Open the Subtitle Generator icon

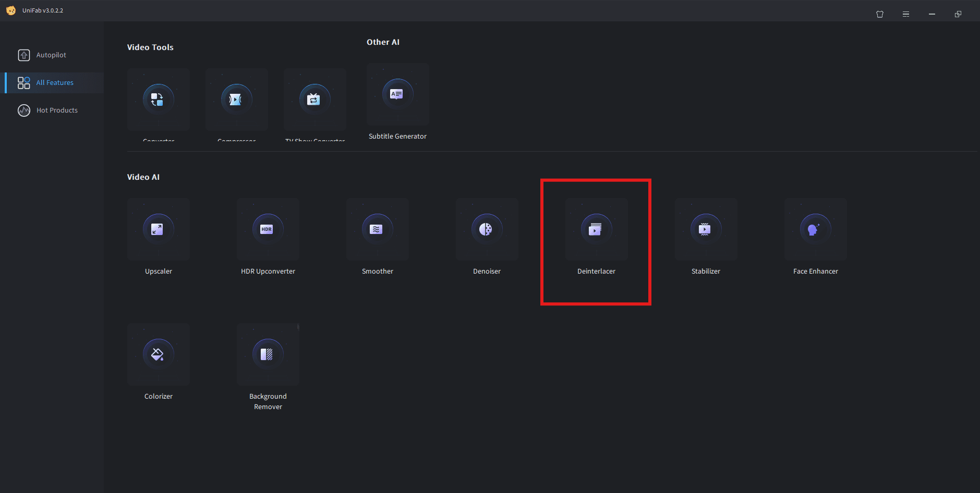click(x=397, y=95)
